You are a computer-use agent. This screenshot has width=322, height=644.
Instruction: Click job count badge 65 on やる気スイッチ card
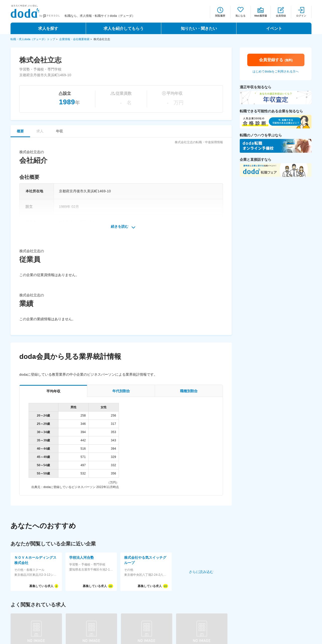[x=166, y=586]
